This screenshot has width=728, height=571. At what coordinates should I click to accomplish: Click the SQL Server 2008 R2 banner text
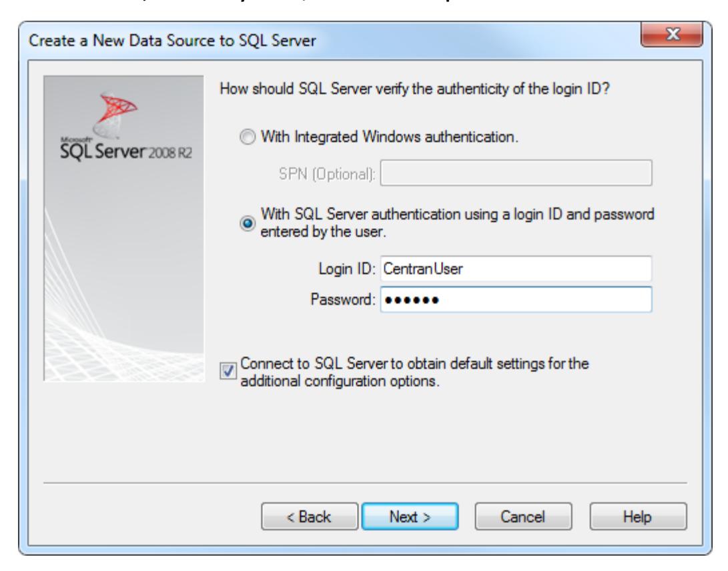126,151
